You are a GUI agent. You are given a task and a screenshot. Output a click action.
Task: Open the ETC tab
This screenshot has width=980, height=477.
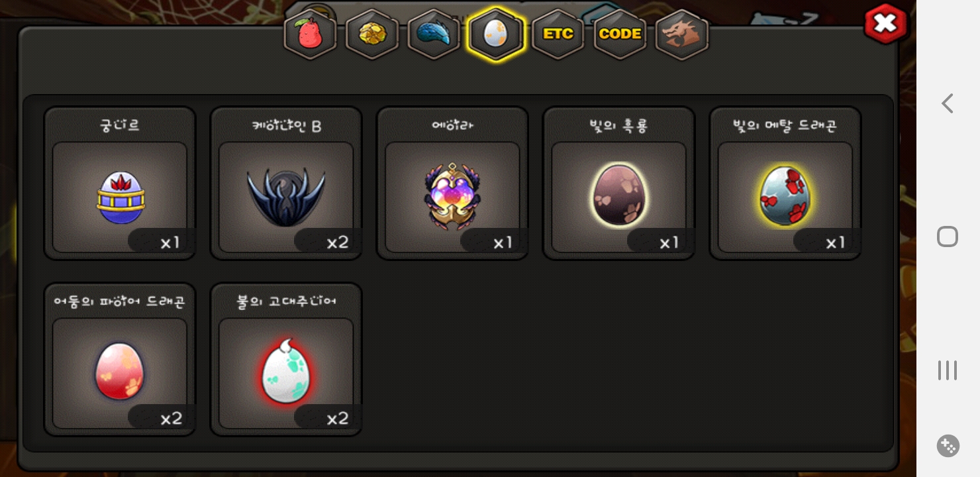pos(558,34)
